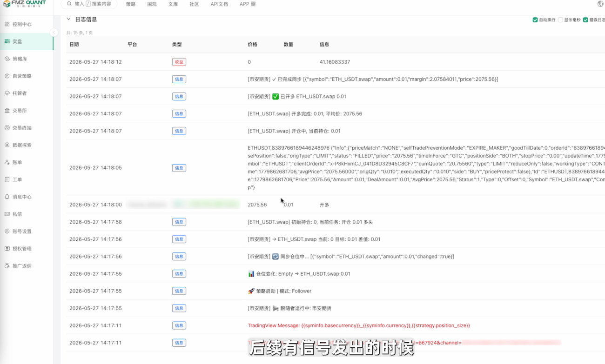Enable the 显示毫秒 checkbox
The image size is (605, 364).
click(x=560, y=20)
